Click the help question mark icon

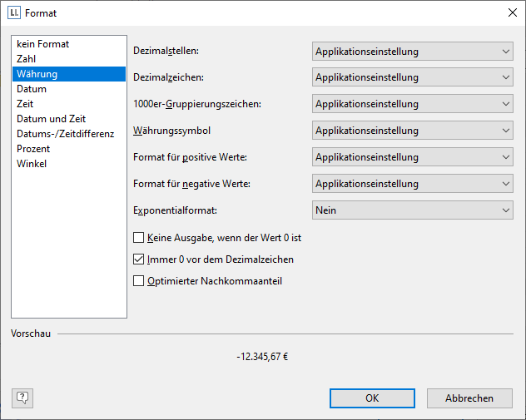point(22,398)
